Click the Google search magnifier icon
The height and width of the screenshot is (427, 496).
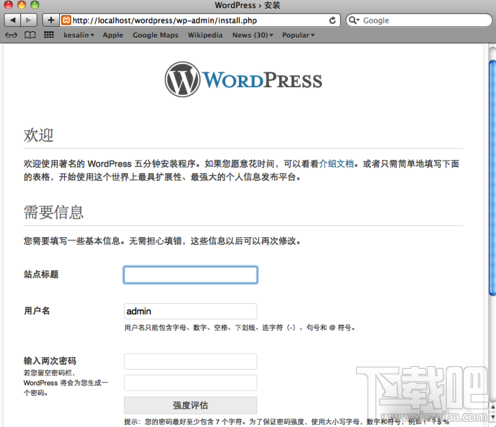point(353,20)
